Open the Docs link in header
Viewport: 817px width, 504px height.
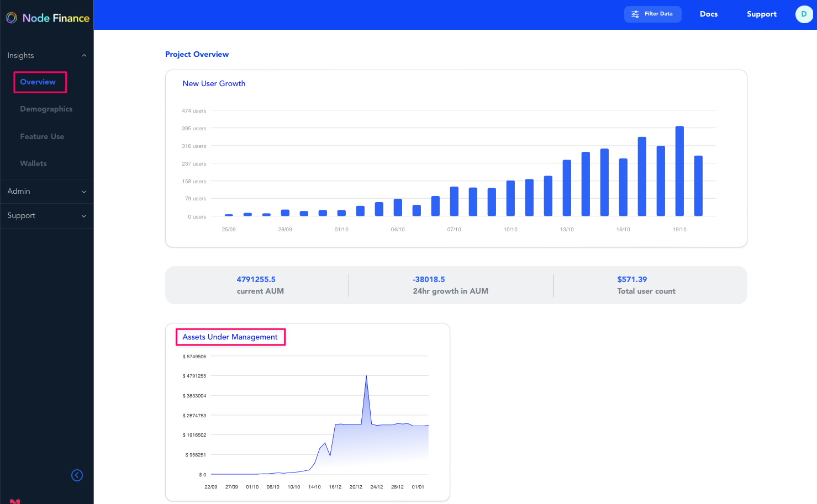point(709,14)
